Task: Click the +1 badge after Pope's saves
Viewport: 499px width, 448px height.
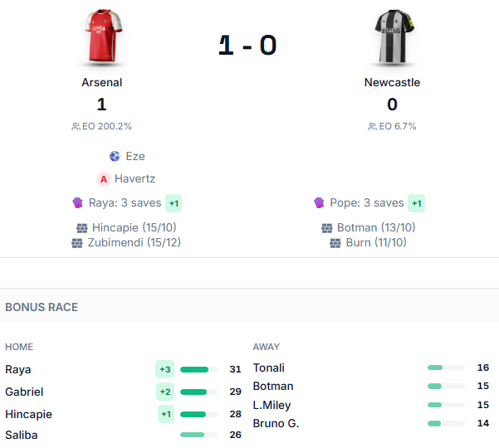Action: 417,203
